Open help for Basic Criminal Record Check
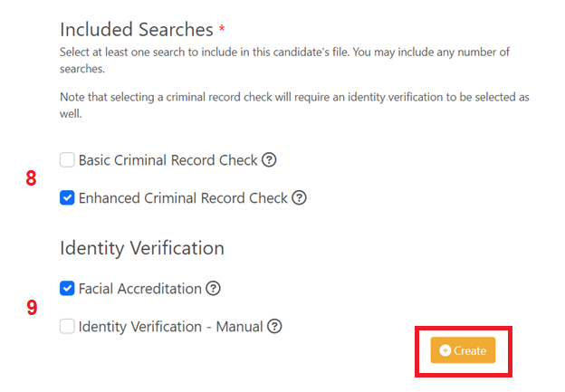This screenshot has width=565, height=392. coord(269,159)
